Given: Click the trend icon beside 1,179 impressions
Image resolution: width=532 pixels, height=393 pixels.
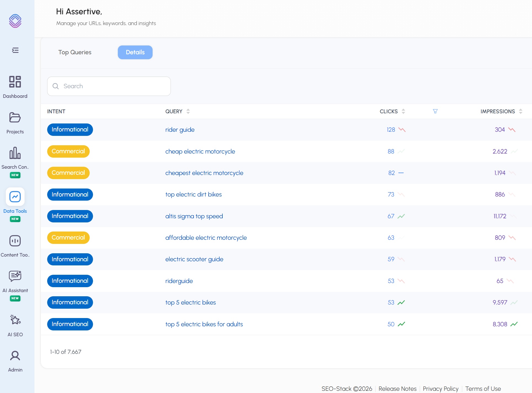Looking at the screenshot, I should tap(512, 259).
